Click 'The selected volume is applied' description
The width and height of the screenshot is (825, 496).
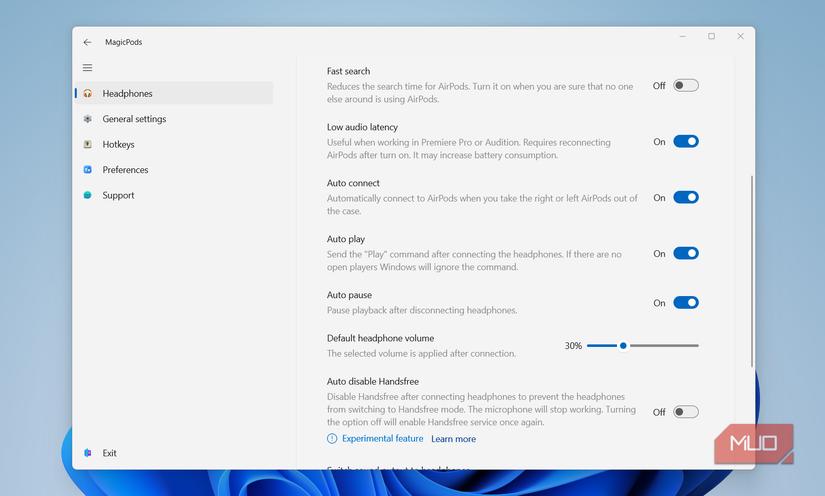point(421,353)
